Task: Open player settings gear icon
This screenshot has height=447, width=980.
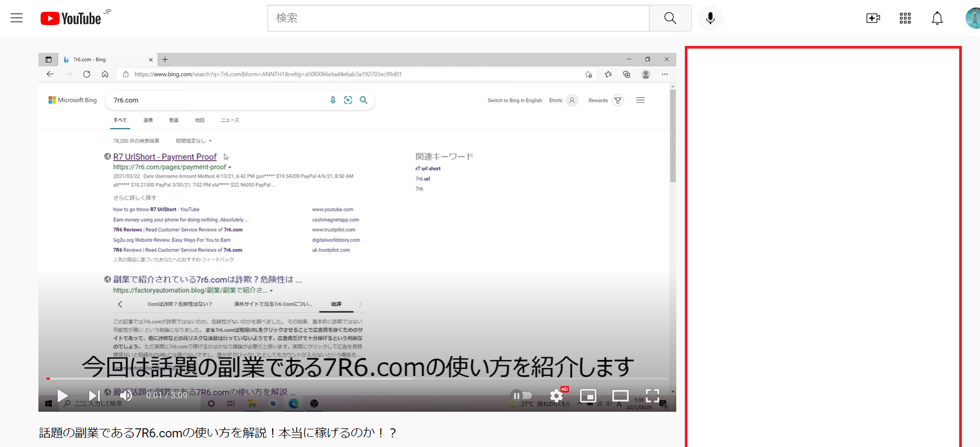Action: tap(557, 396)
